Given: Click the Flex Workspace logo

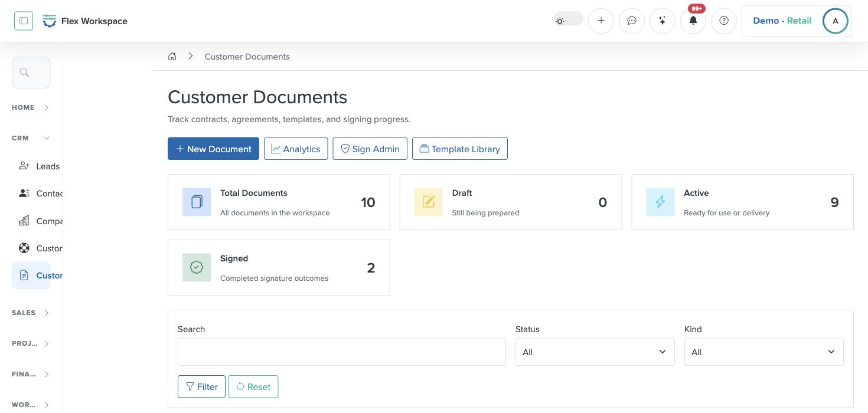Looking at the screenshot, I should [x=85, y=21].
